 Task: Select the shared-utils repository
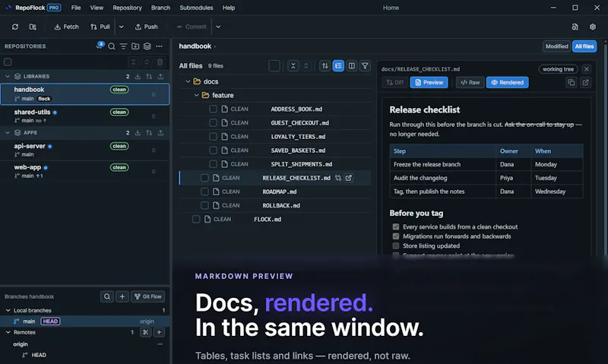(85, 116)
